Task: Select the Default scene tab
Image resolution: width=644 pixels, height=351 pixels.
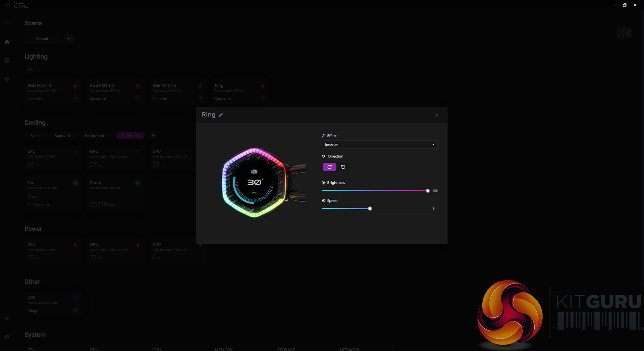Action: (x=42, y=39)
